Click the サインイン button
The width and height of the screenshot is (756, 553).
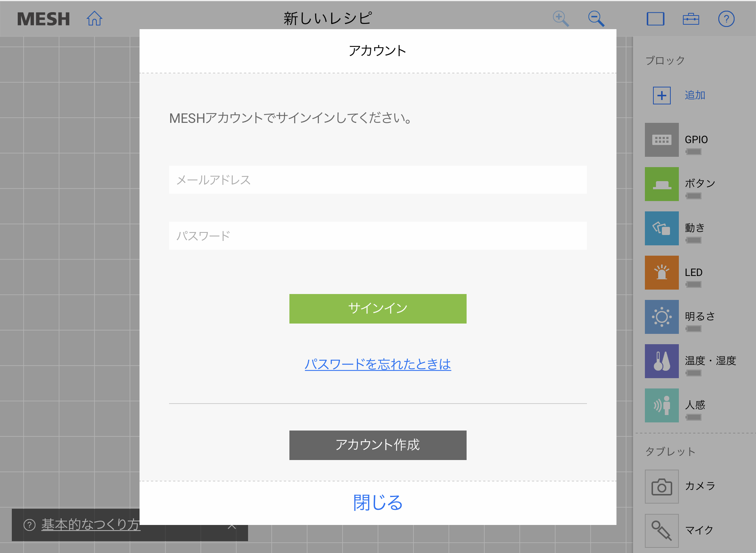[378, 309]
